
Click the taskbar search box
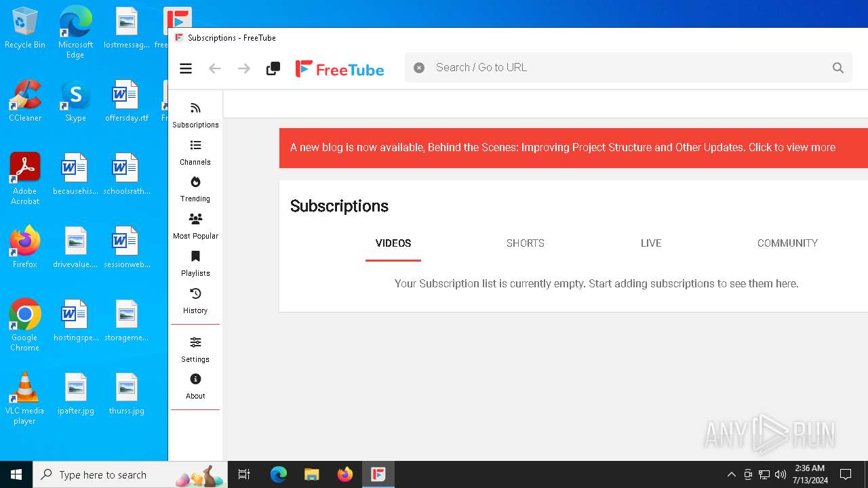(130, 474)
